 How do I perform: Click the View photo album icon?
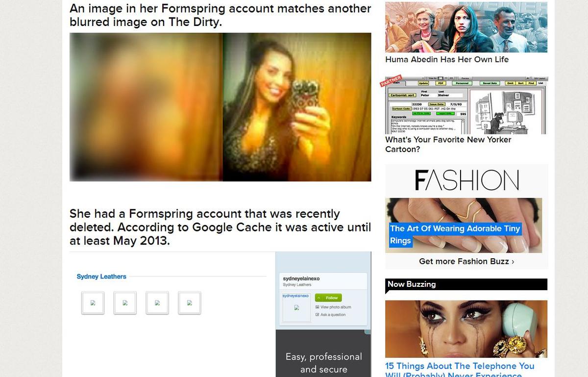pyautogui.click(x=318, y=307)
